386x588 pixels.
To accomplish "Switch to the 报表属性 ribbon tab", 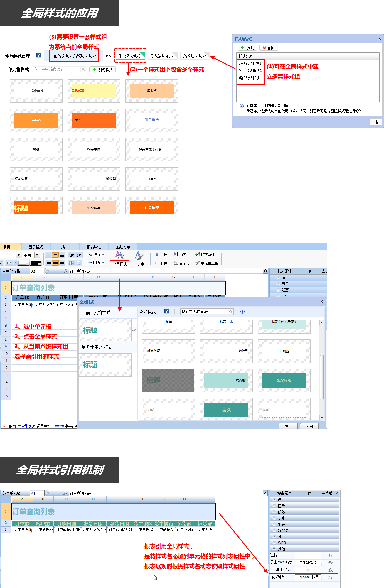I will pos(94,247).
